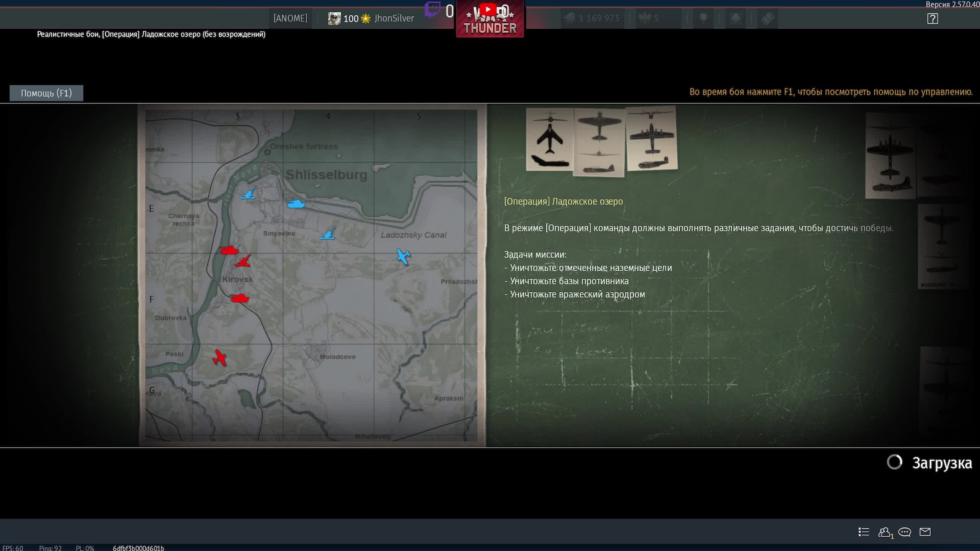Click the session ID 6dfbf3b000d601b
Viewport: 980px width, 551px height.
[x=138, y=548]
